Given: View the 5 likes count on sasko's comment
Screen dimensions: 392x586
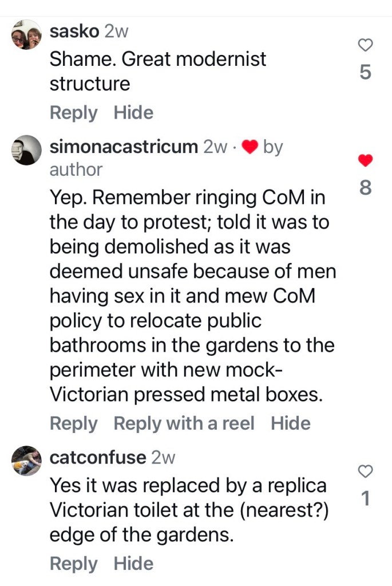Looking at the screenshot, I should (366, 73).
